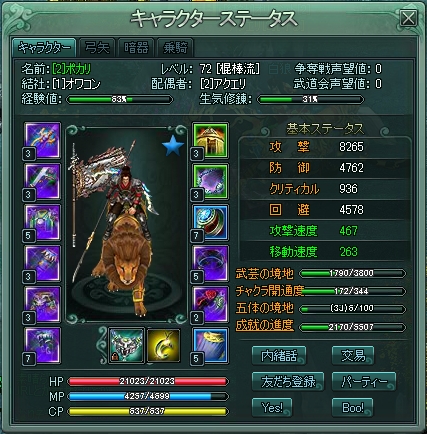Invite via the パーティー button
Screen dimensions: 427x434
click(x=364, y=381)
